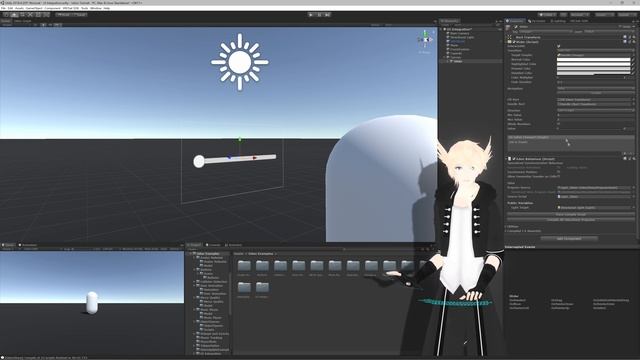Screen dimensions: 640x360
Task: Select the Rotate tool in toolbar
Action: (22, 15)
